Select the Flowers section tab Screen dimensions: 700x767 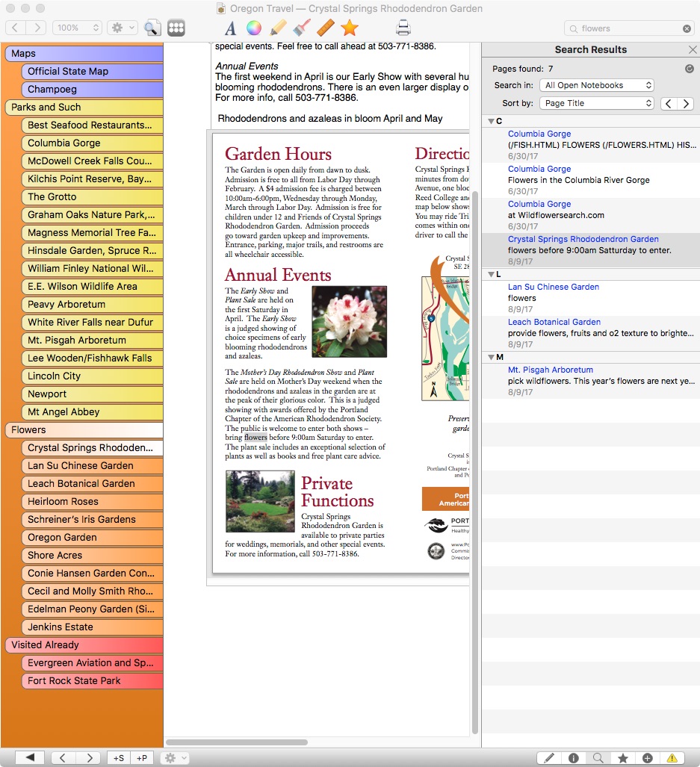84,429
